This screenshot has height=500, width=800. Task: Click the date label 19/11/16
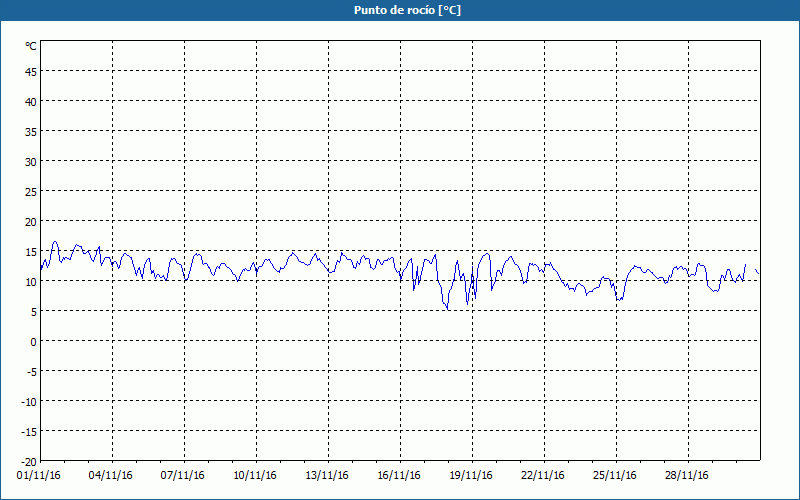(471, 476)
